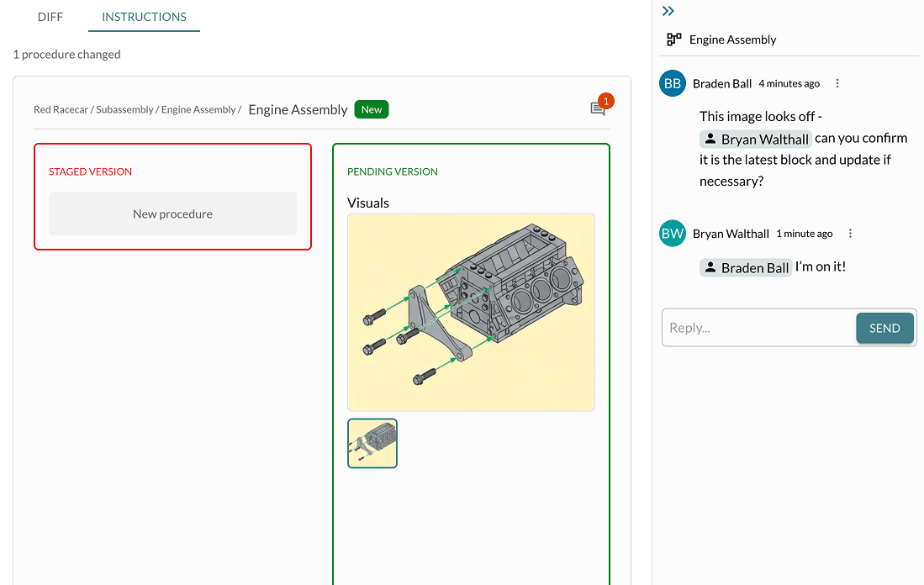The height and width of the screenshot is (585, 924).
Task: Expand the Pending Version panel
Action: point(392,171)
